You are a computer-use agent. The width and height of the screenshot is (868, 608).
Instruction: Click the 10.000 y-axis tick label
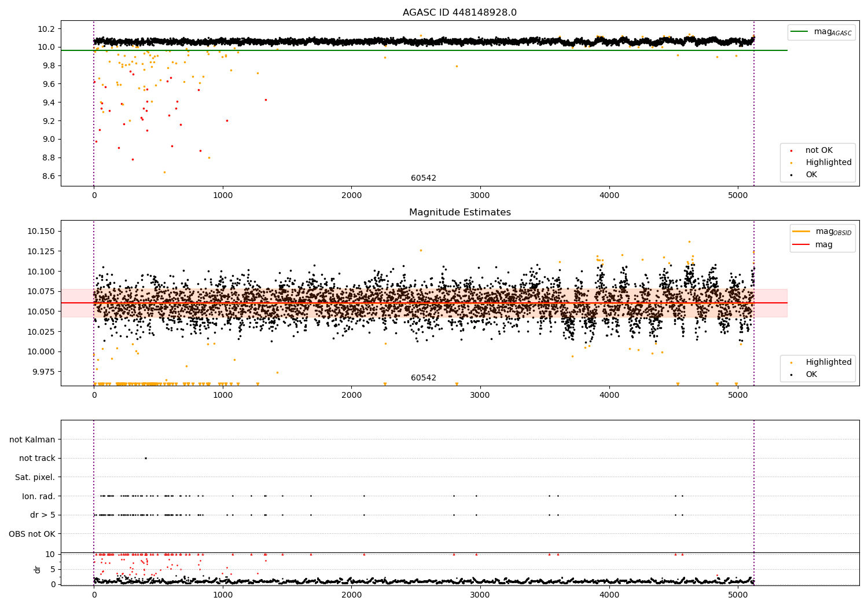(41, 351)
